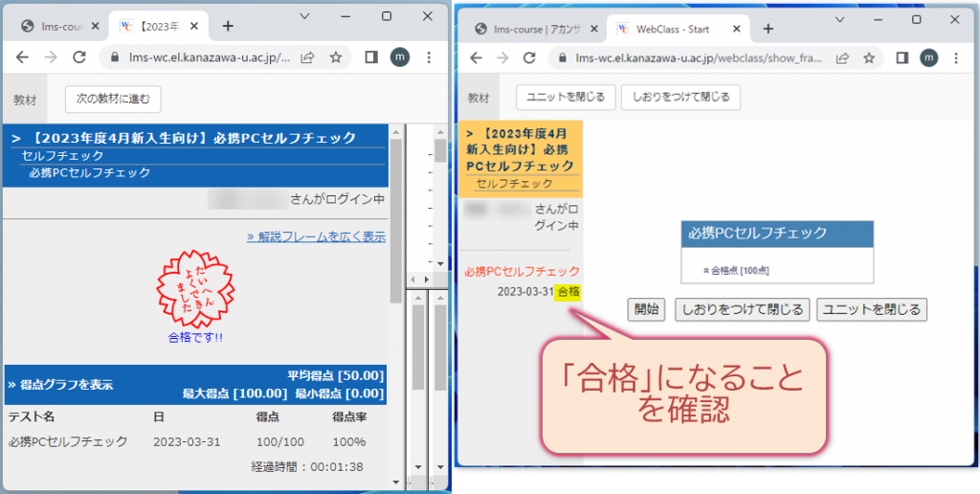The width and height of the screenshot is (980, 494).
Task: Click the left frame vertical scrollbar thumb
Action: [395, 220]
